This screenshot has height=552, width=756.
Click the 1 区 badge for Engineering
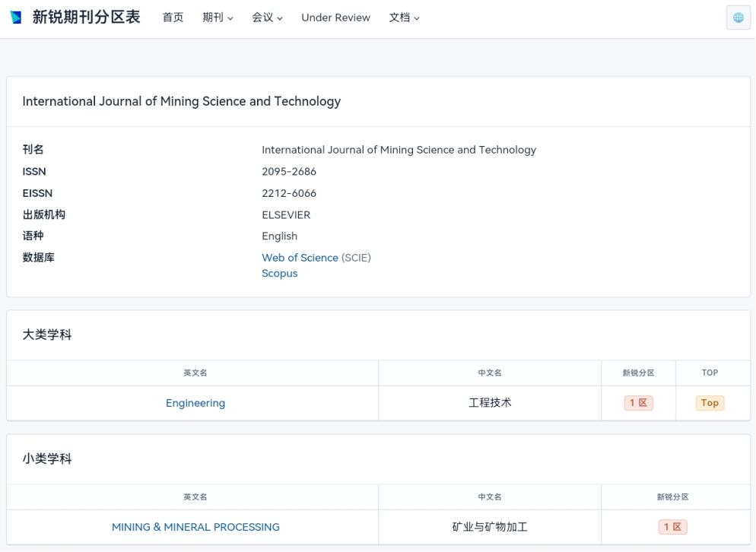click(638, 403)
